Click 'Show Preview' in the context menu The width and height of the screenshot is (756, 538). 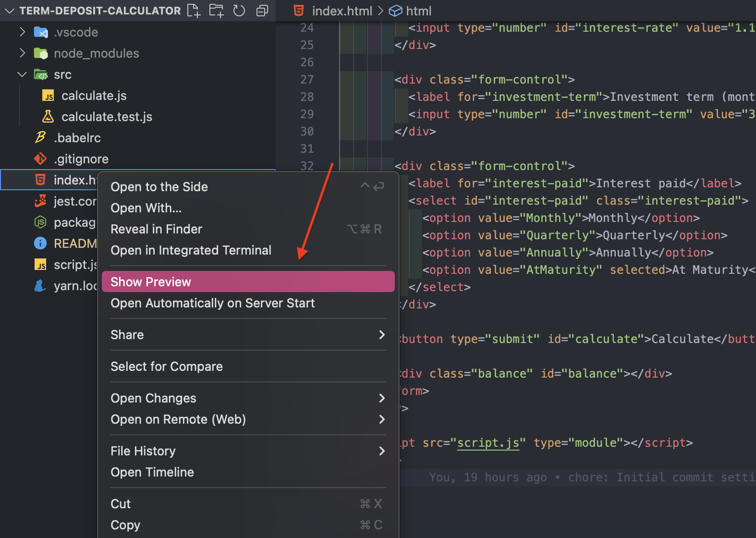point(248,282)
